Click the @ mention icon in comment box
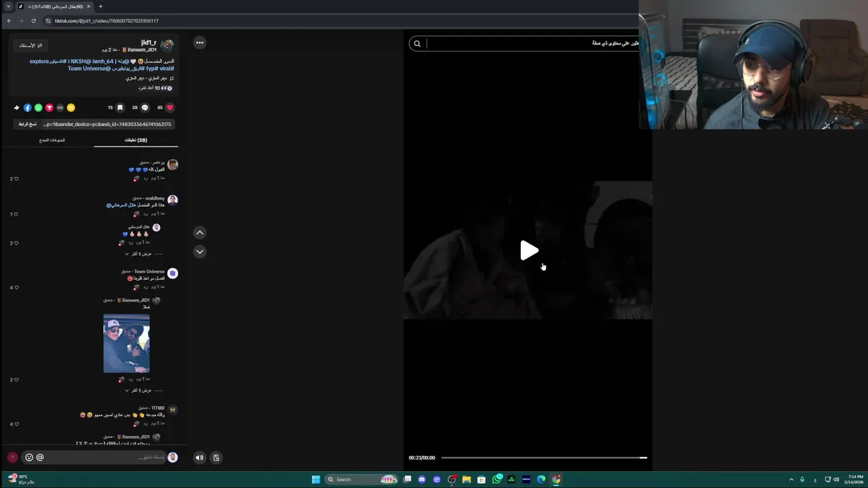Viewport: 868px width, 488px height. [40, 457]
